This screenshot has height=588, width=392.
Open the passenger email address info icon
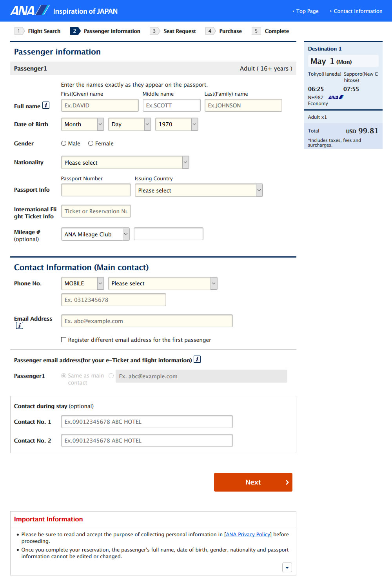(x=197, y=359)
